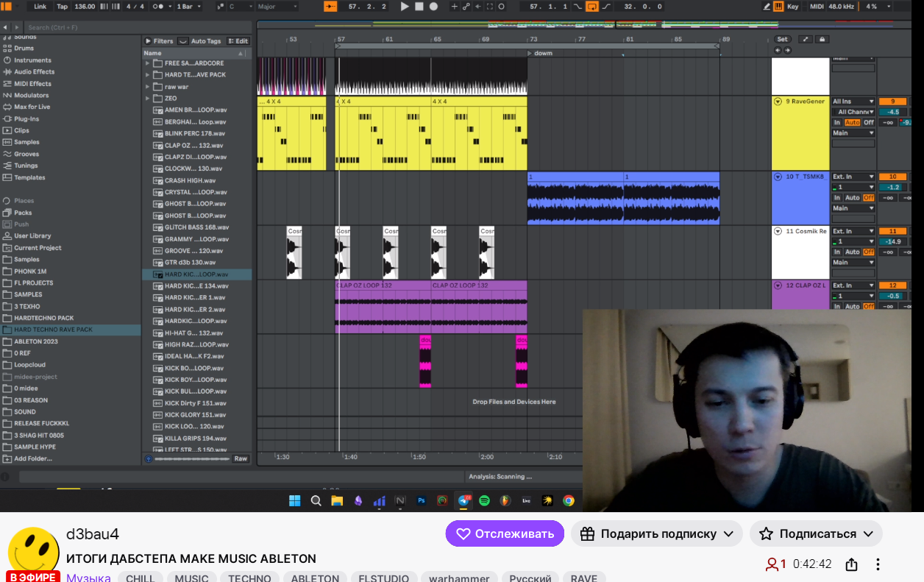Click the browser Filters button
This screenshot has width=924, height=582.
point(160,41)
